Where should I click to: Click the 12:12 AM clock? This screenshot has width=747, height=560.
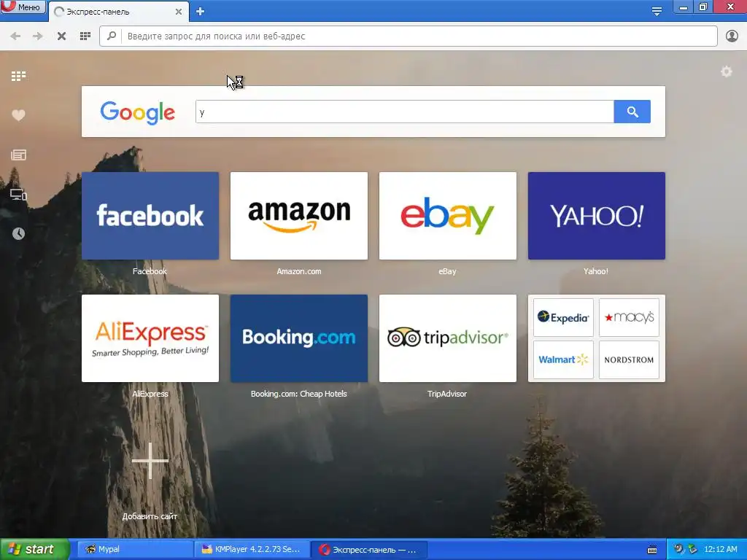point(720,549)
